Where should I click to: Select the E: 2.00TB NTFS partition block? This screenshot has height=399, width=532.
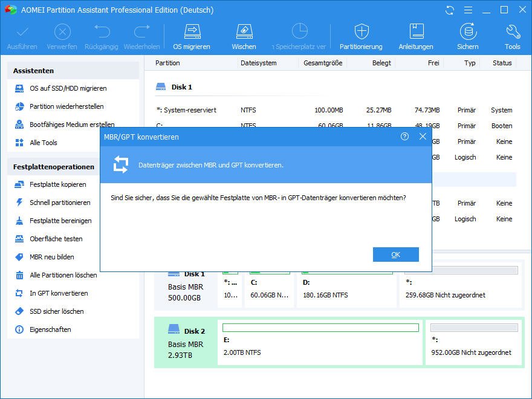pyautogui.click(x=320, y=342)
